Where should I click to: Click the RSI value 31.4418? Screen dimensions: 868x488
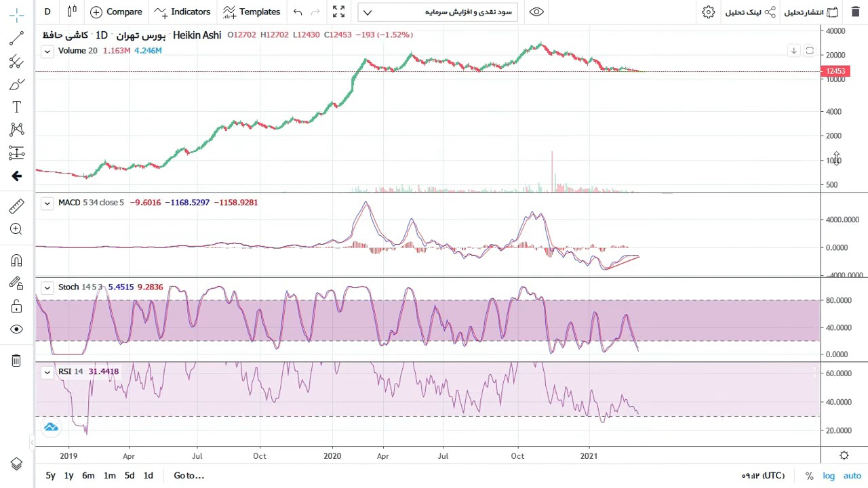pyautogui.click(x=103, y=371)
